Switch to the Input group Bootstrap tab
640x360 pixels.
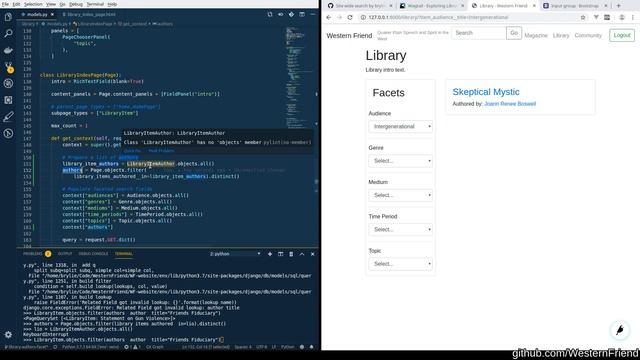pyautogui.click(x=575, y=6)
